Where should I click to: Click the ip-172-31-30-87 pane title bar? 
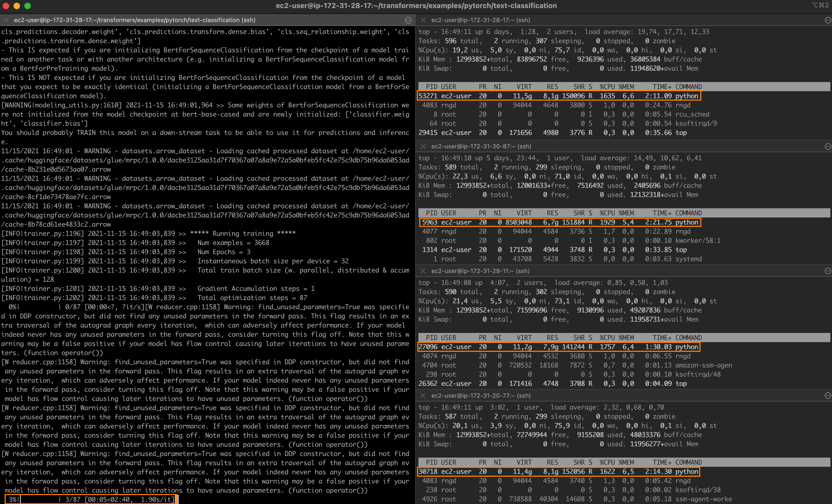pos(481,147)
